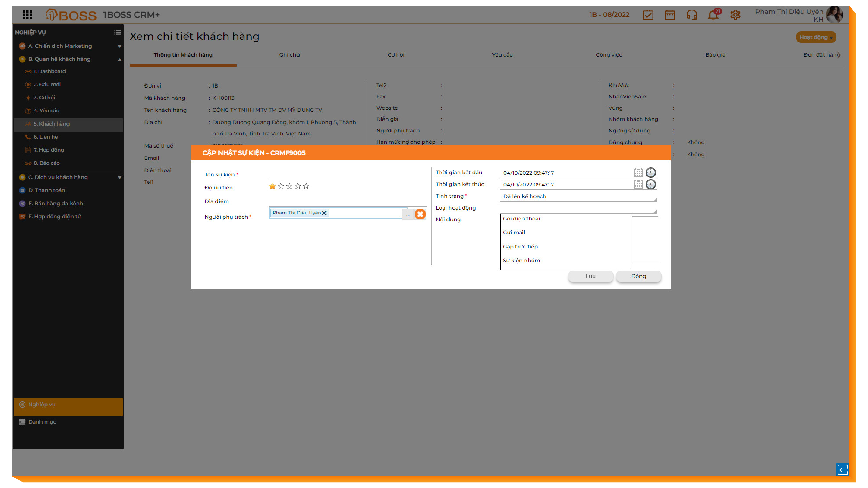
Task: Select Gọi điện thoại from activity list
Action: coord(521,219)
